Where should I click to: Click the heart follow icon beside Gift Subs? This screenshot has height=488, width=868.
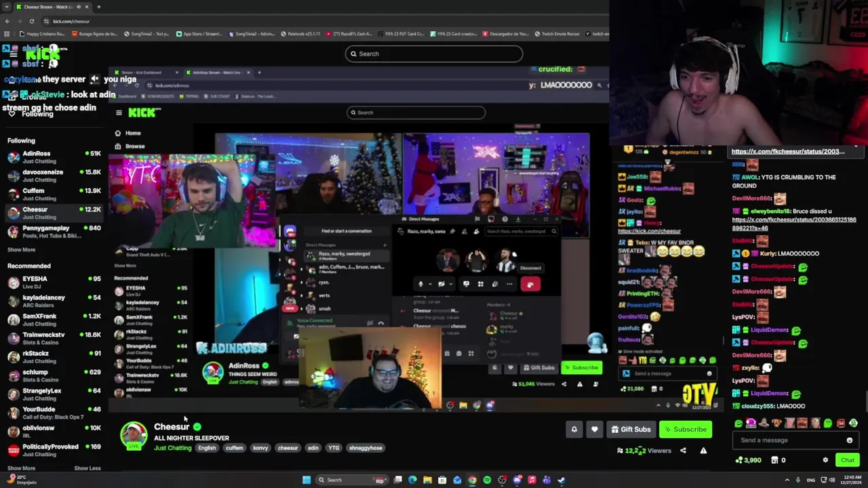pyautogui.click(x=595, y=429)
